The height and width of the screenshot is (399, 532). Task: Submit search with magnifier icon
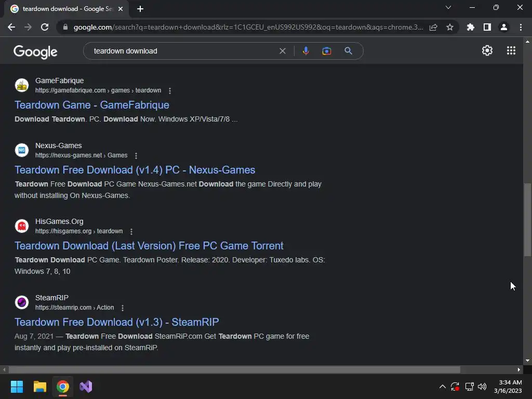tap(349, 51)
